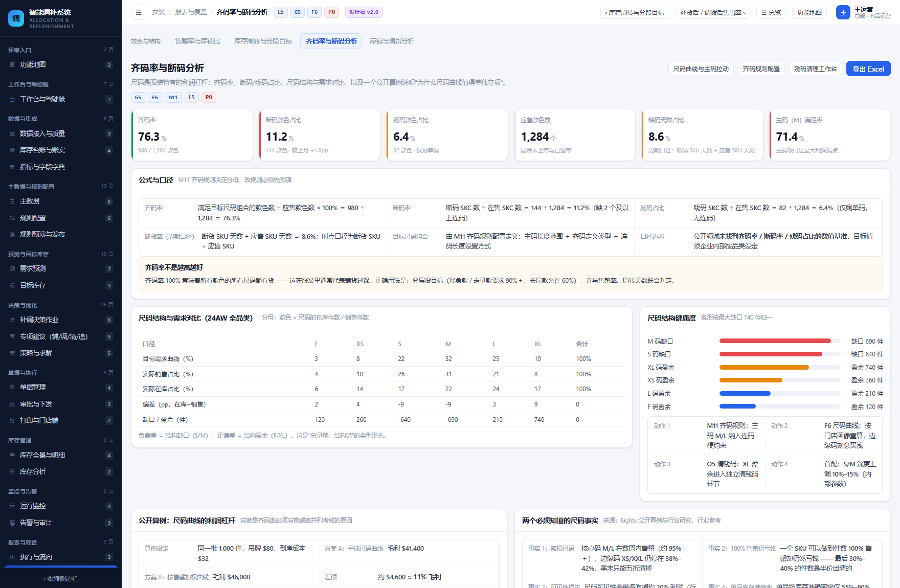This screenshot has height=588, width=900.
Task: Click the 功能地图 button in top bar
Action: [809, 12]
